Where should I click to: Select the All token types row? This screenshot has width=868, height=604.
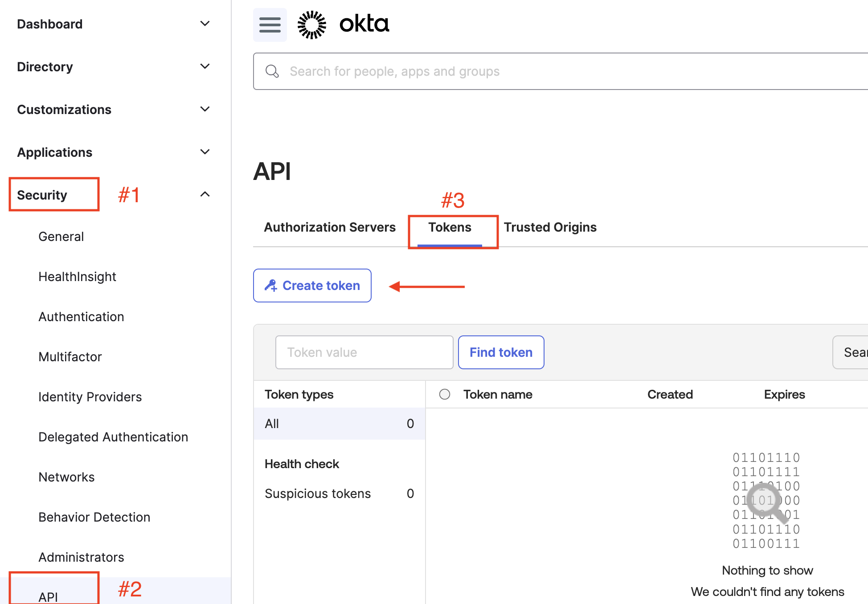coord(340,424)
